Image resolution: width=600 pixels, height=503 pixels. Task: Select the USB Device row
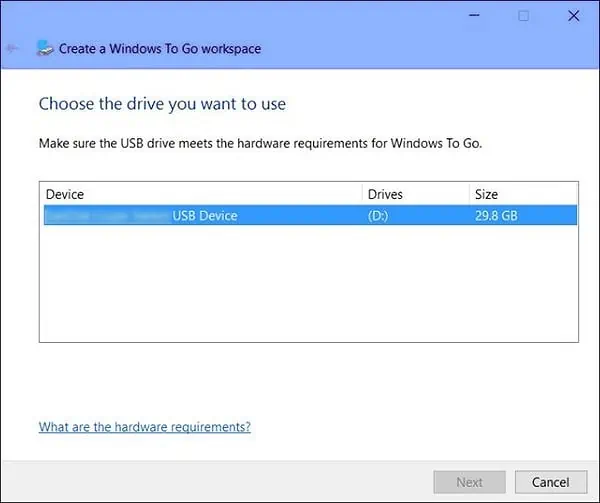pos(310,215)
